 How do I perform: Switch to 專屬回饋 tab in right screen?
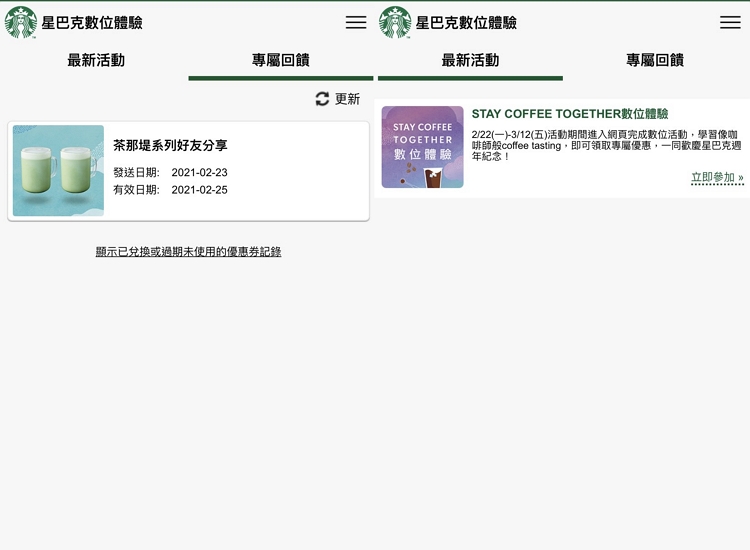point(655,60)
